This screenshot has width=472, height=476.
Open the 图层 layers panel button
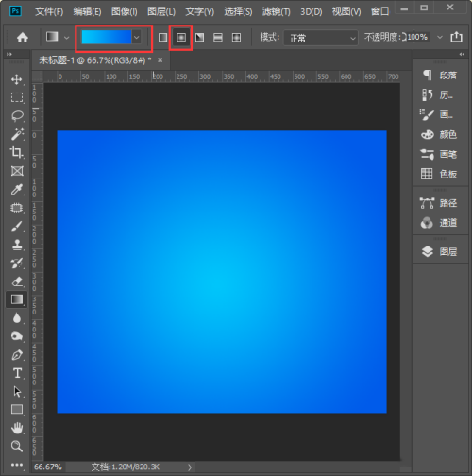pos(440,251)
